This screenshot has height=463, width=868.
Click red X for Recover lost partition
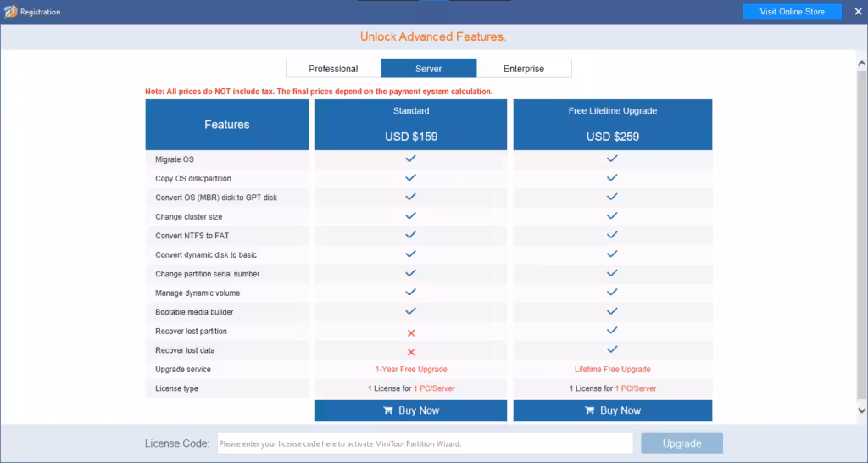[x=411, y=333]
